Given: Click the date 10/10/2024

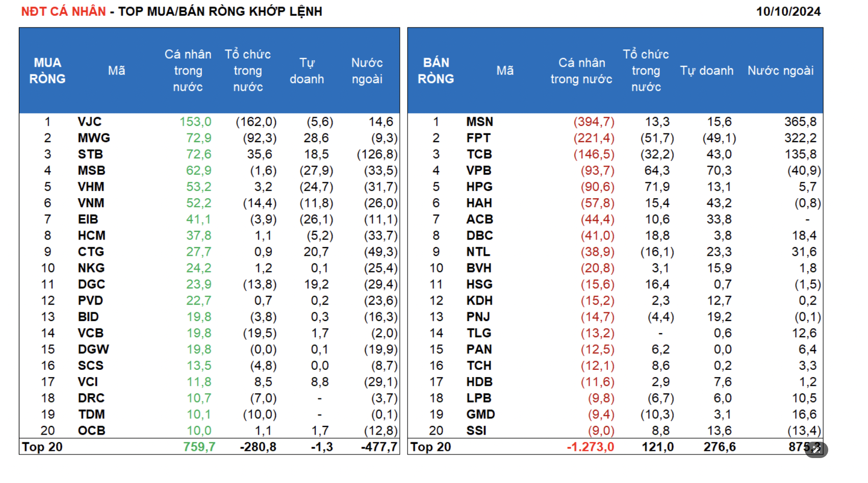Looking at the screenshot, I should pyautogui.click(x=788, y=12).
